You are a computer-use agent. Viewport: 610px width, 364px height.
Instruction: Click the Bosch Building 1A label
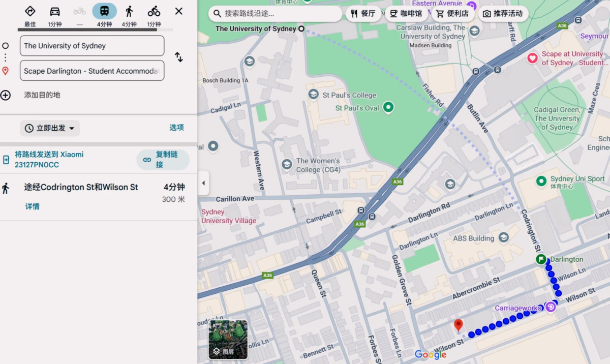(x=225, y=80)
